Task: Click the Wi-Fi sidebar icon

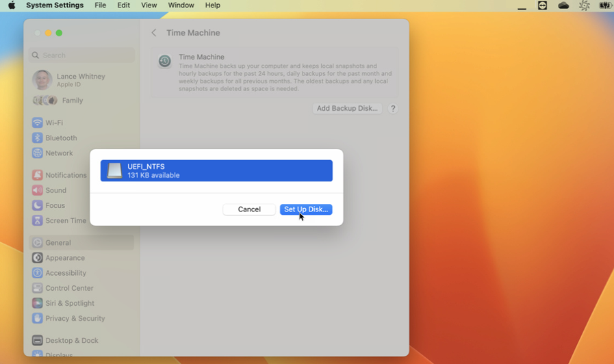Action: tap(37, 122)
